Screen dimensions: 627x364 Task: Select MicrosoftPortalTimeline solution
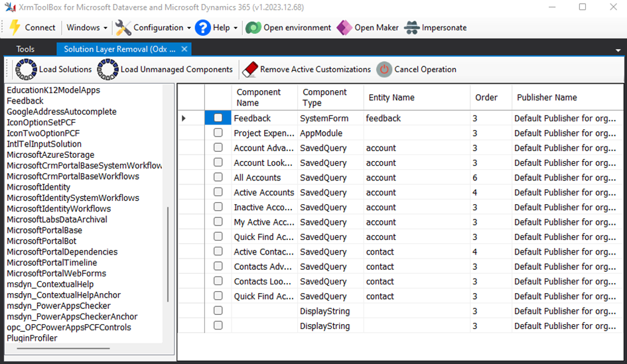click(52, 263)
